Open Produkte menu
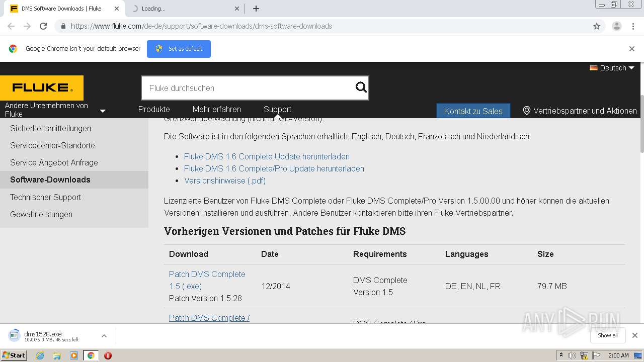Screen dimensions: 644x362 154,109
